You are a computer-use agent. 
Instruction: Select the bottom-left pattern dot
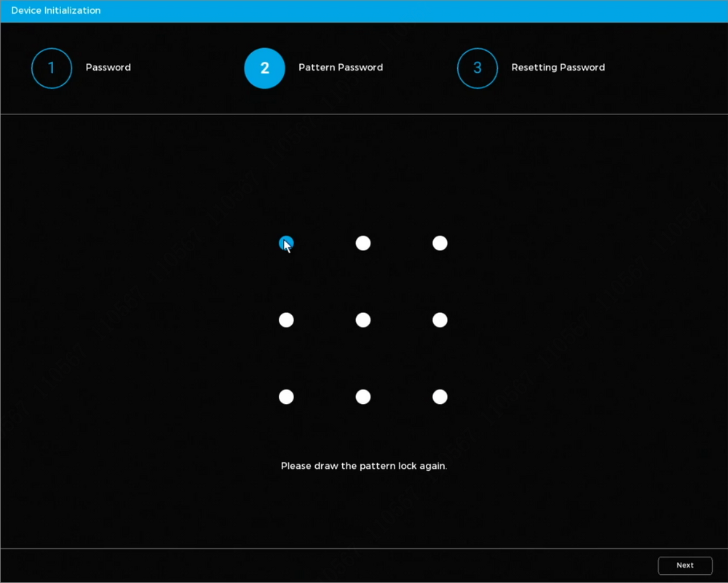click(x=286, y=397)
